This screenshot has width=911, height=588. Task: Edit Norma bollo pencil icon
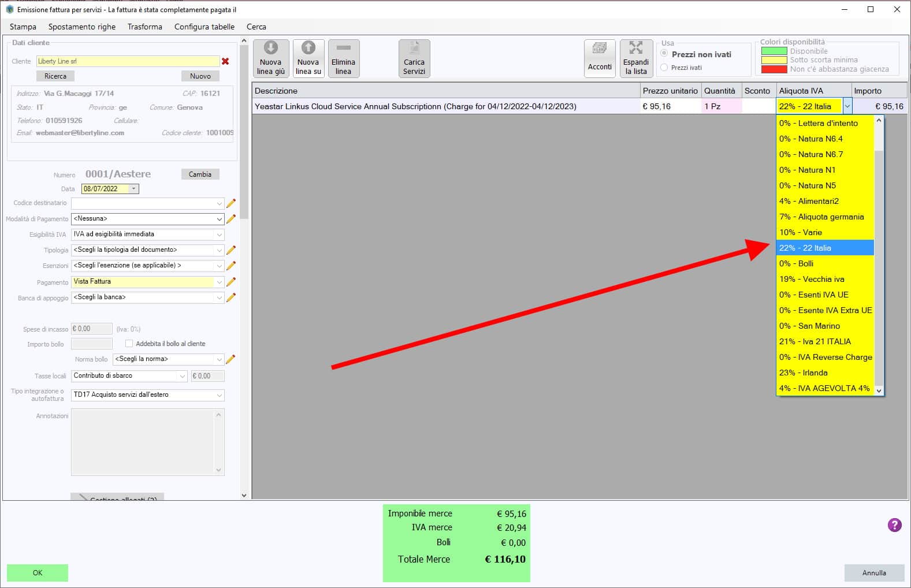click(230, 359)
